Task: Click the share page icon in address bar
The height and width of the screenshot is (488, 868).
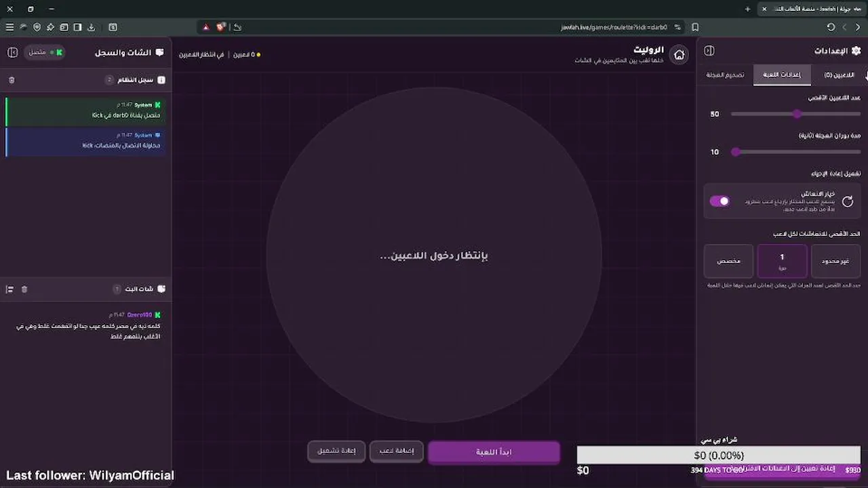Action: point(237,27)
